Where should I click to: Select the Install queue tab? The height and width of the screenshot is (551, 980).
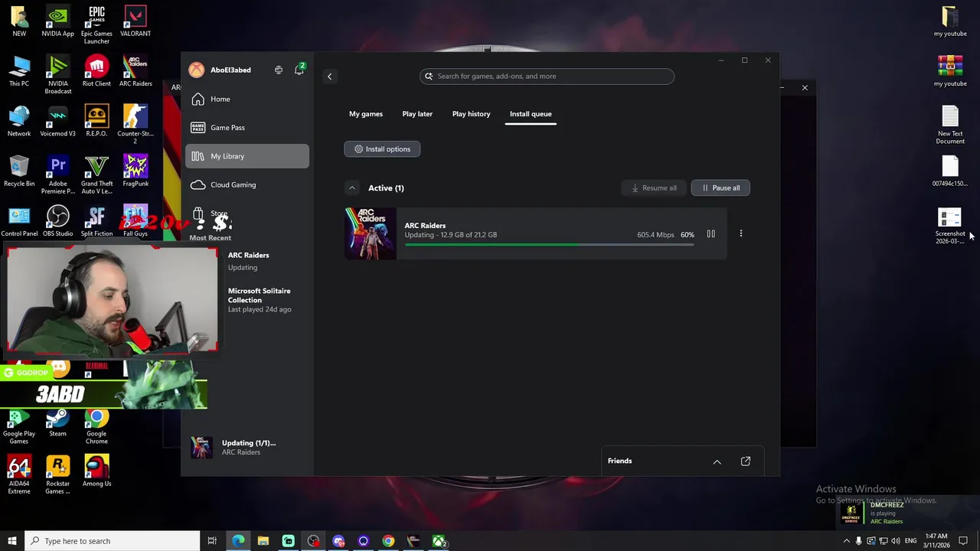[531, 114]
